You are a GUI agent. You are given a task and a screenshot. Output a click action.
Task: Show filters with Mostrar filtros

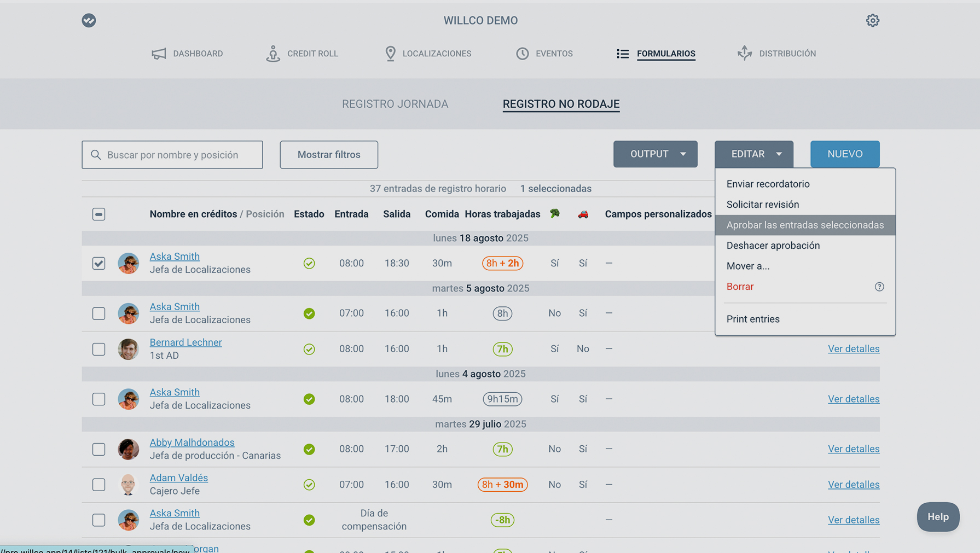(328, 155)
